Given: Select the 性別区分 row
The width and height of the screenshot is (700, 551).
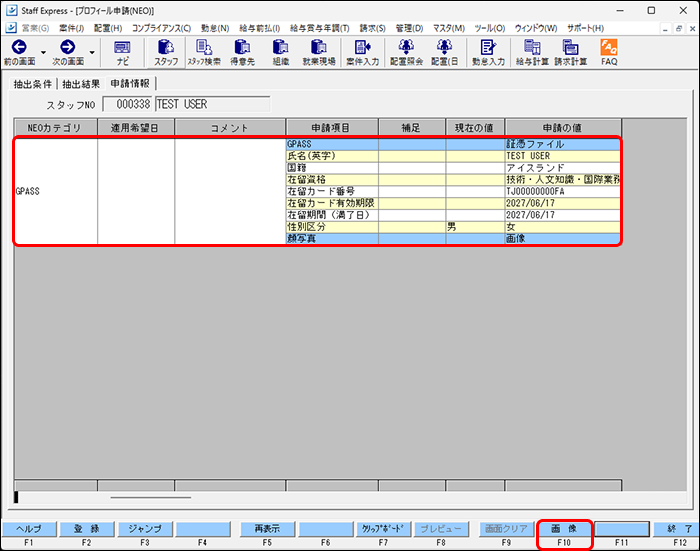Looking at the screenshot, I should click(x=453, y=227).
